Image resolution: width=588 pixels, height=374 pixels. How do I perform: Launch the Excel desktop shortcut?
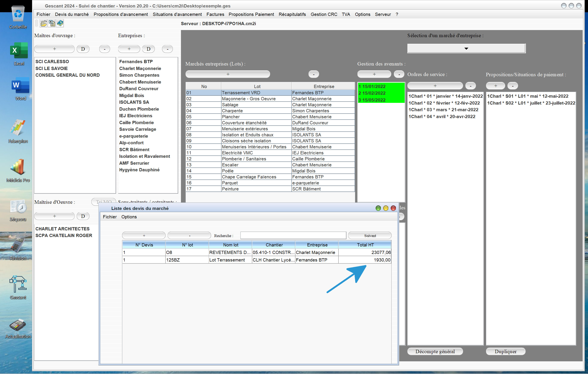(x=19, y=54)
